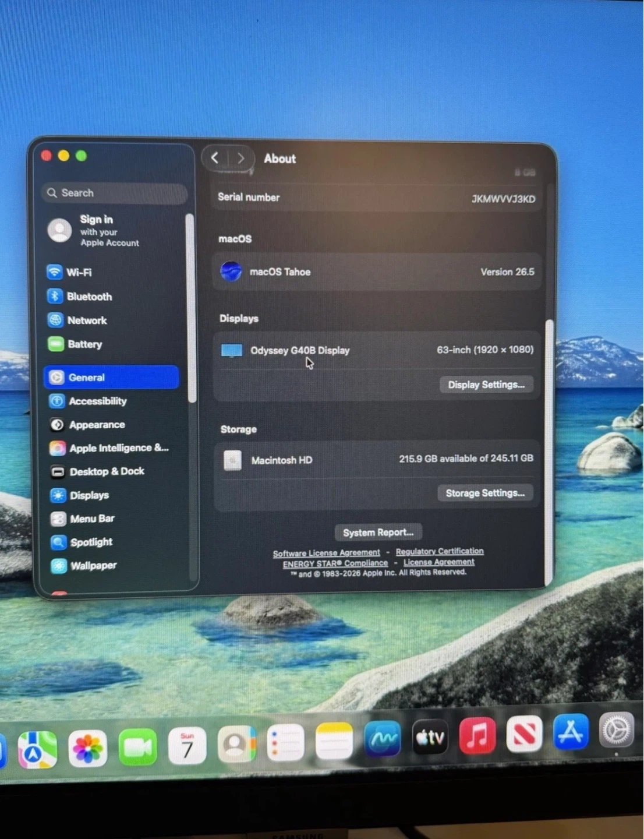Open Regulatory Certification link
The image size is (644, 839).
click(x=440, y=551)
